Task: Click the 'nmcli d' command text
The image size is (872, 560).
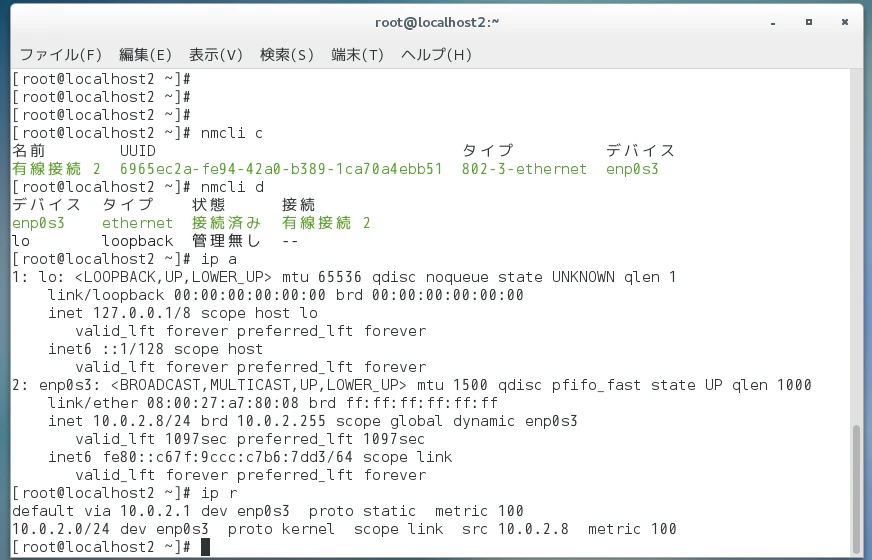Action: click(232, 187)
